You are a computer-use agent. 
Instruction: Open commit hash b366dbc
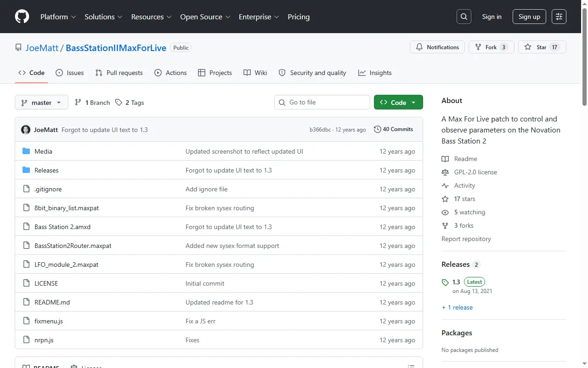click(320, 130)
